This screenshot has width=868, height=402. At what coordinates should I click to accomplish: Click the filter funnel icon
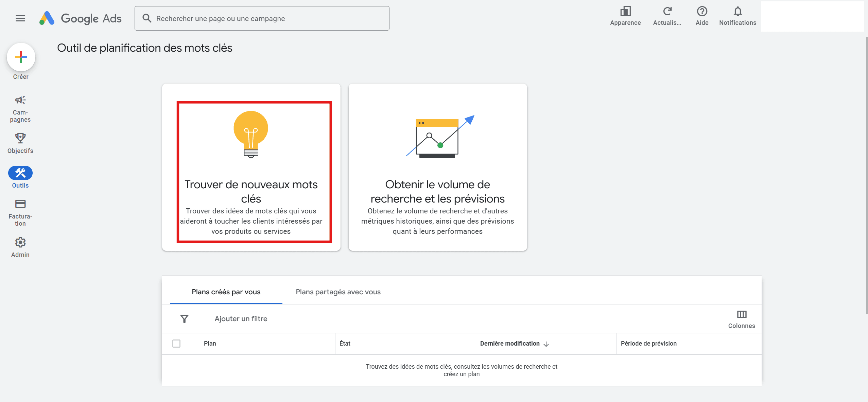(184, 319)
